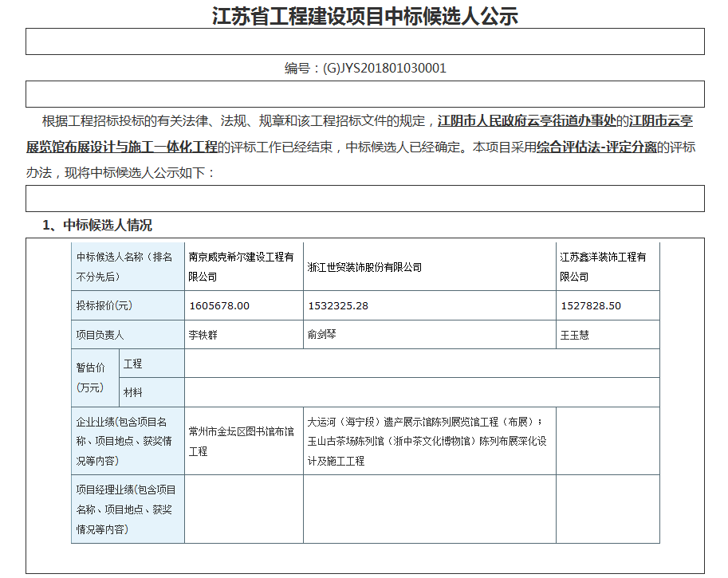
Task: Click the title 江苏省工程建设项目中标候选人公示
Action: point(364,15)
